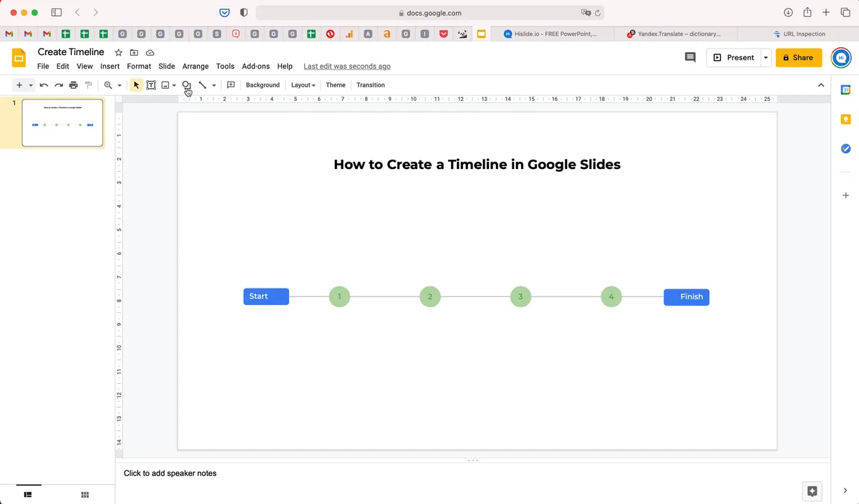Viewport: 859px width, 504px height.
Task: Expand Present options dropdown arrow
Action: 765,57
